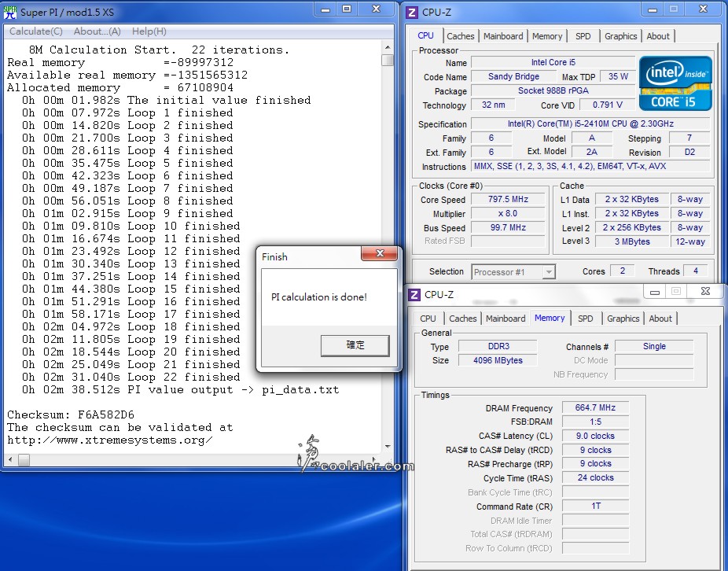
Task: Click the FSB:DRAM ratio value 1:5
Action: point(595,422)
